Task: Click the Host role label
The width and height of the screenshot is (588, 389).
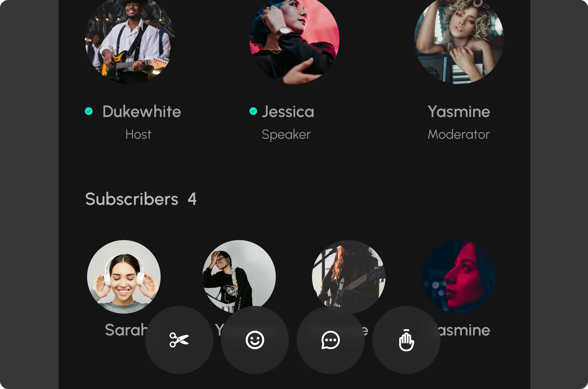Action: (138, 134)
